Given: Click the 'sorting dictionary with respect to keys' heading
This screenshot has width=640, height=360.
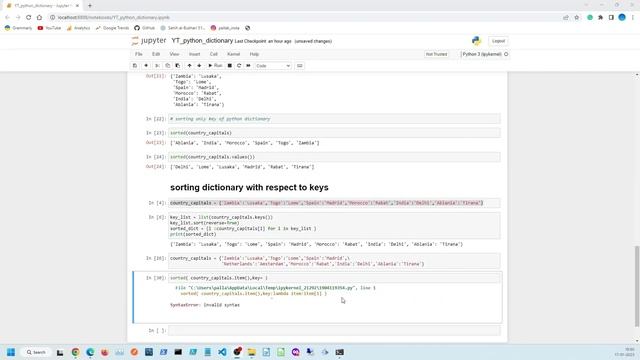Looking at the screenshot, I should point(249,187).
